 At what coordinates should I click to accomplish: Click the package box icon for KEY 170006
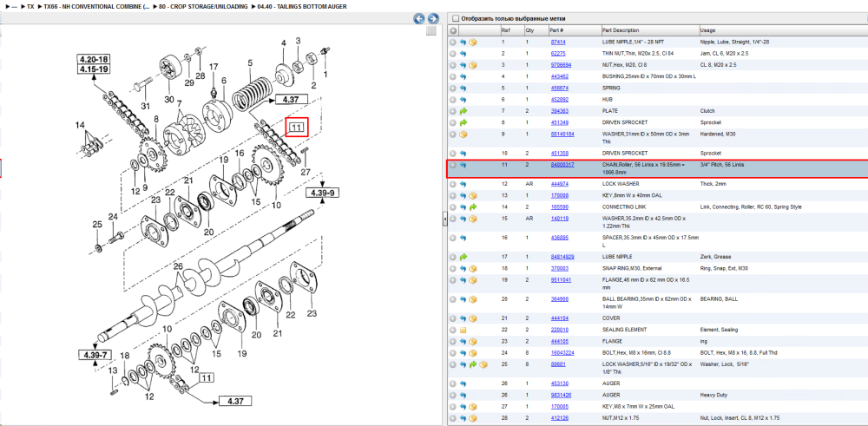(473, 195)
